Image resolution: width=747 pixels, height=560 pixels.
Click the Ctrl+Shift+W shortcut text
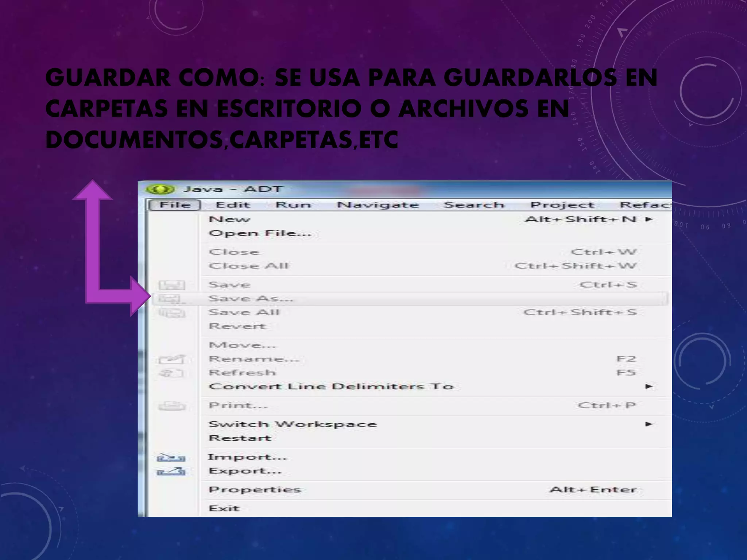[x=576, y=266]
